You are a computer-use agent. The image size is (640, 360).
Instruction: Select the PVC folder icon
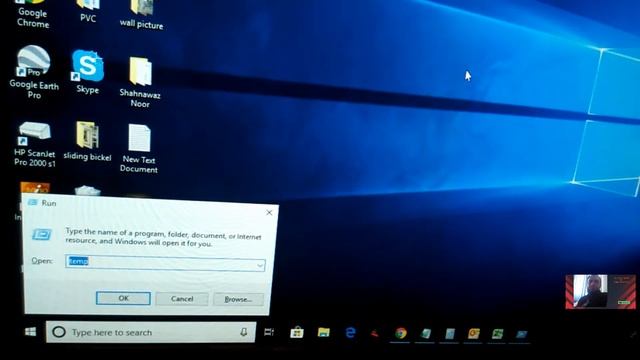click(x=88, y=11)
